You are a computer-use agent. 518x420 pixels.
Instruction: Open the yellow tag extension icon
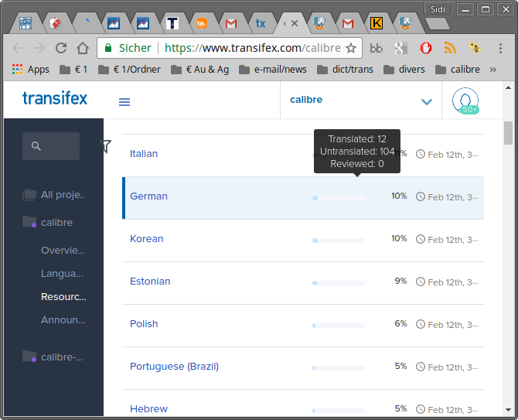click(475, 48)
